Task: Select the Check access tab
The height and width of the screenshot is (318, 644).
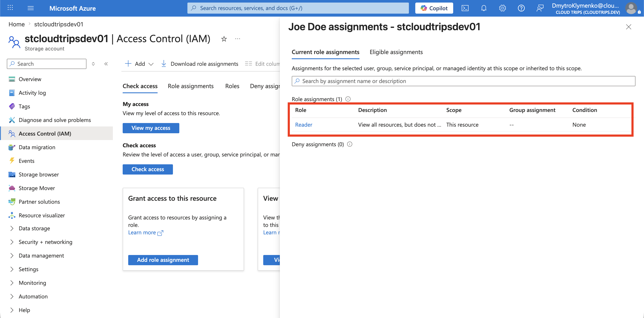Action: tap(140, 86)
